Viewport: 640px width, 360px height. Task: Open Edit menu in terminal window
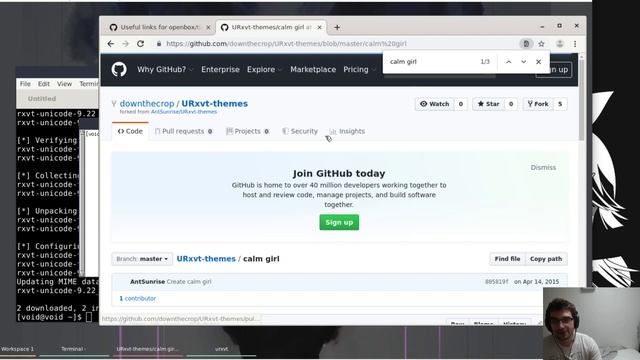coord(44,84)
